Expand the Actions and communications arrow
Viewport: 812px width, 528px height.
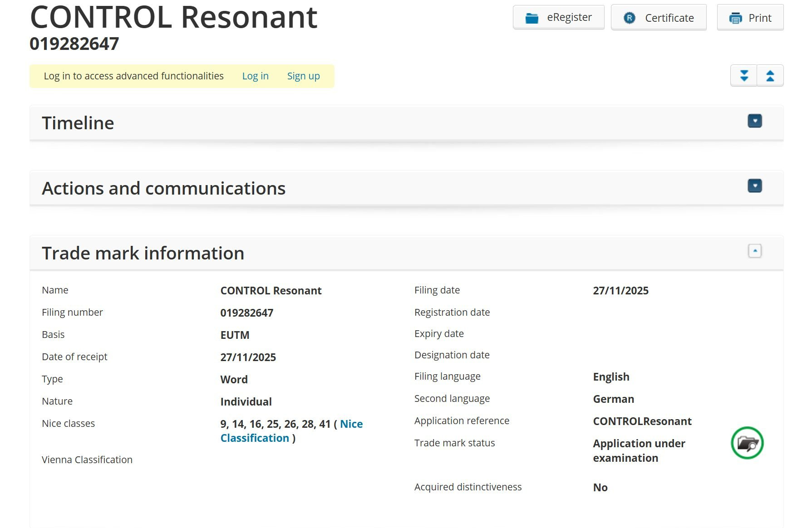pos(754,186)
